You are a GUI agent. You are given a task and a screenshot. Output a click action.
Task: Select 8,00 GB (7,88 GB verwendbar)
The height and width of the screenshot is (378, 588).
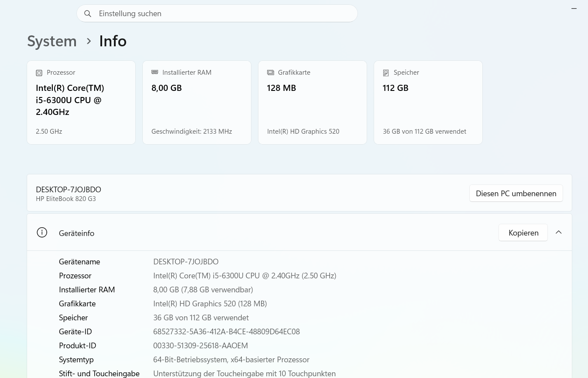[x=203, y=290]
